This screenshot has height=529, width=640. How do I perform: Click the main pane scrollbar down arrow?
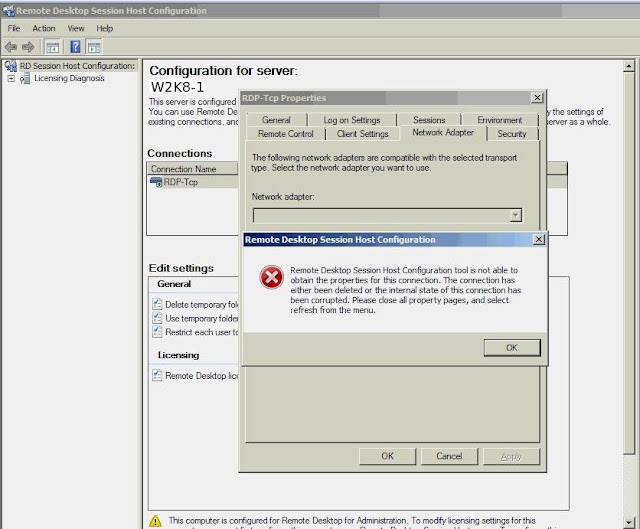[x=629, y=522]
